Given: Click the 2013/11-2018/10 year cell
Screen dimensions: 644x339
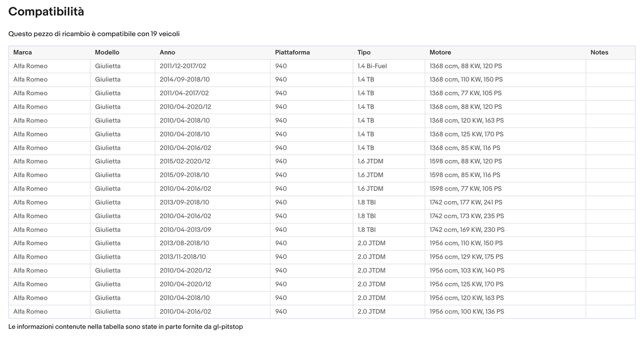Looking at the screenshot, I should (x=182, y=257).
